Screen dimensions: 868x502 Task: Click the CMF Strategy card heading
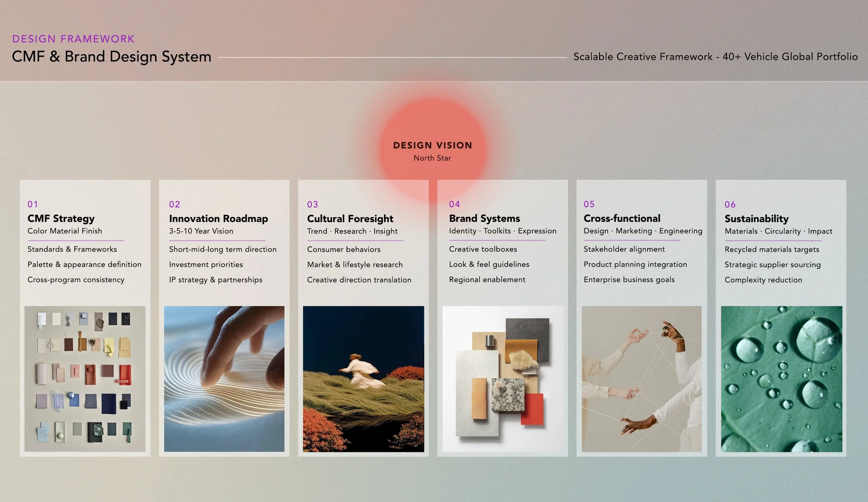(x=61, y=219)
